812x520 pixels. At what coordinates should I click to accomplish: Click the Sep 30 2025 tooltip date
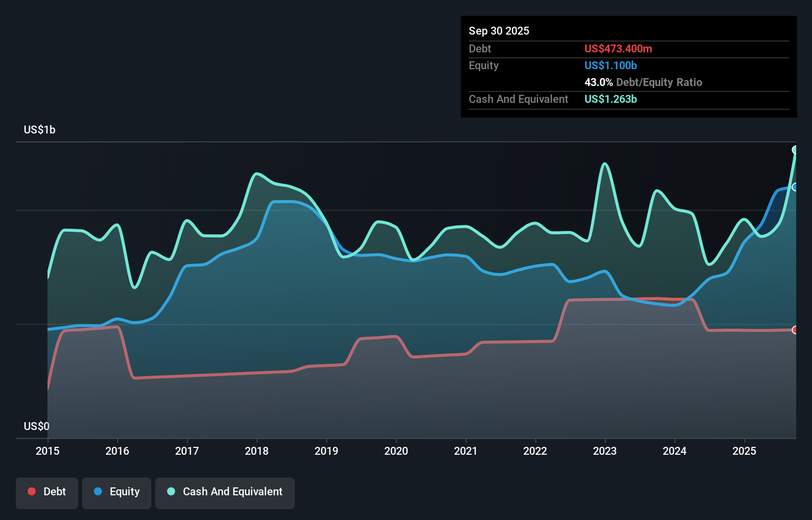pyautogui.click(x=499, y=31)
